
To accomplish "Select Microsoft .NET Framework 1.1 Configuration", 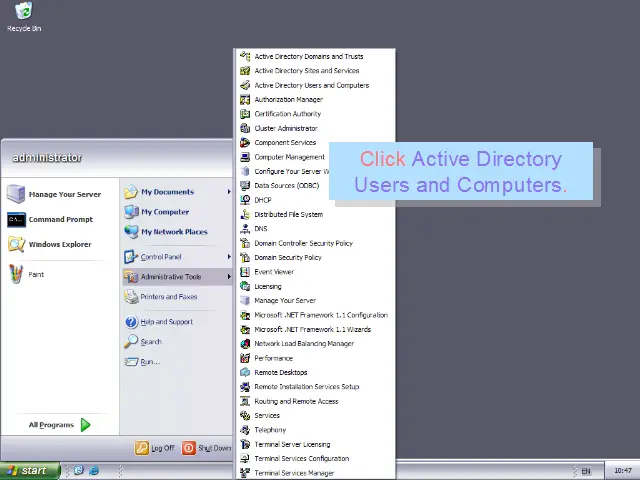I will (314, 315).
